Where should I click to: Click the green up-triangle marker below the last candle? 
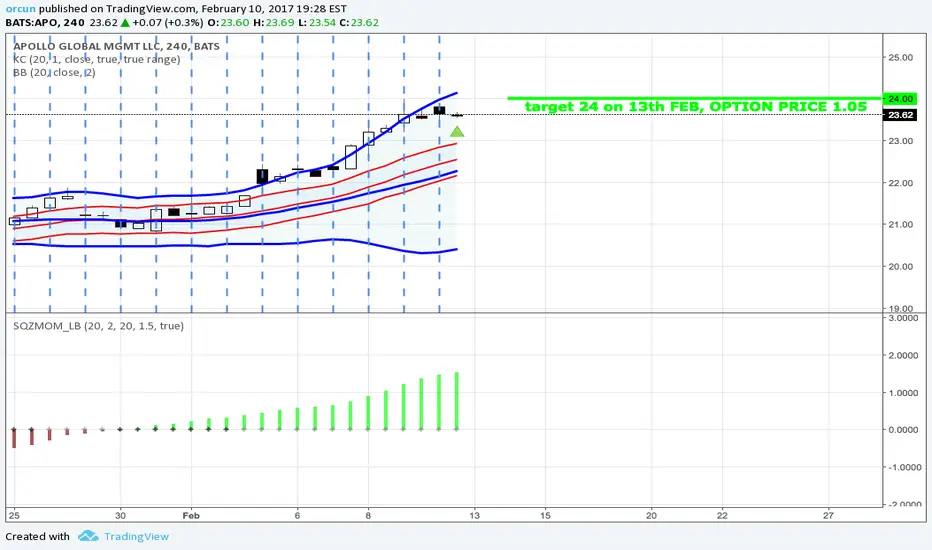point(456,131)
